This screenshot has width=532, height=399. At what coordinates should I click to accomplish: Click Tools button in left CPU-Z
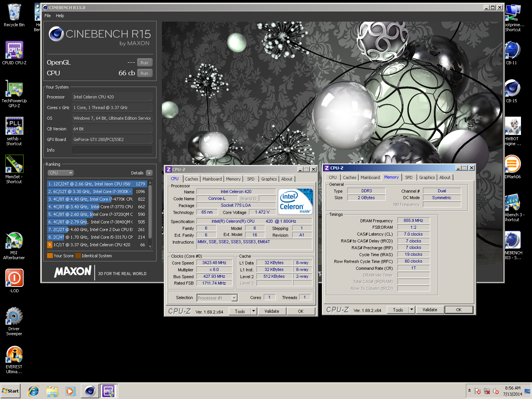point(240,311)
